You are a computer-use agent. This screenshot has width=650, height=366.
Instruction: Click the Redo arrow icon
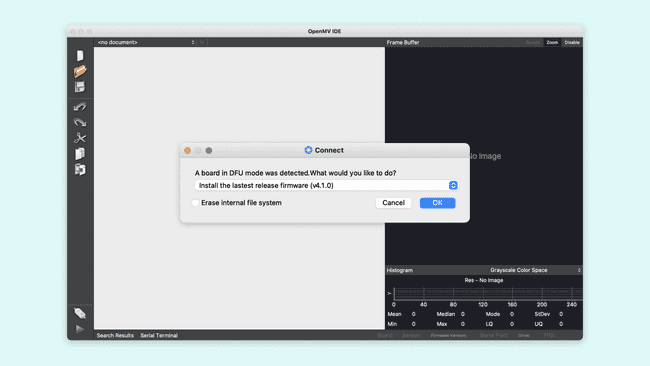coord(80,122)
